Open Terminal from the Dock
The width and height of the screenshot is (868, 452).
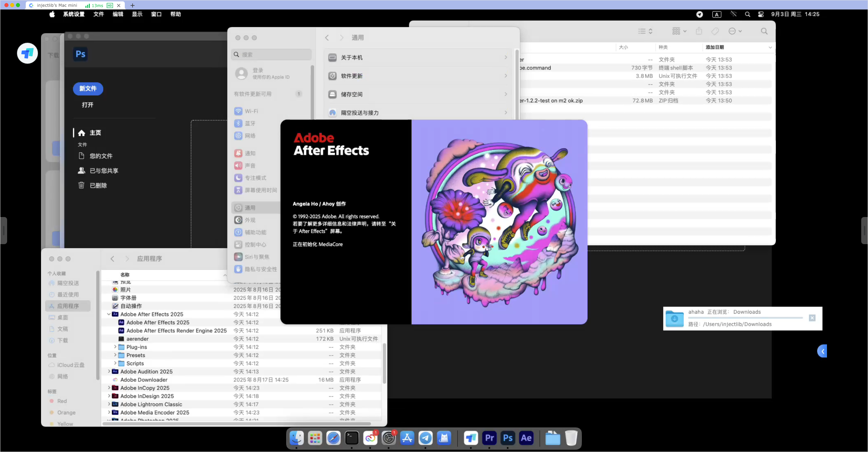pos(351,438)
